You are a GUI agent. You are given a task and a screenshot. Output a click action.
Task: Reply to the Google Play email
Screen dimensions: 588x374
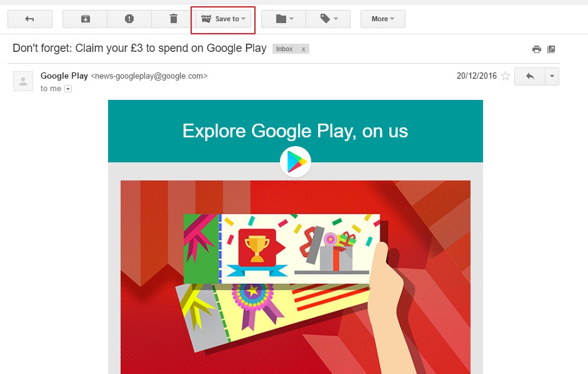530,76
